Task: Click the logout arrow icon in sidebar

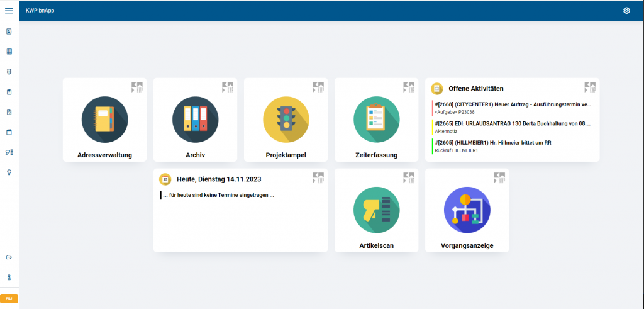Action: pyautogui.click(x=9, y=257)
